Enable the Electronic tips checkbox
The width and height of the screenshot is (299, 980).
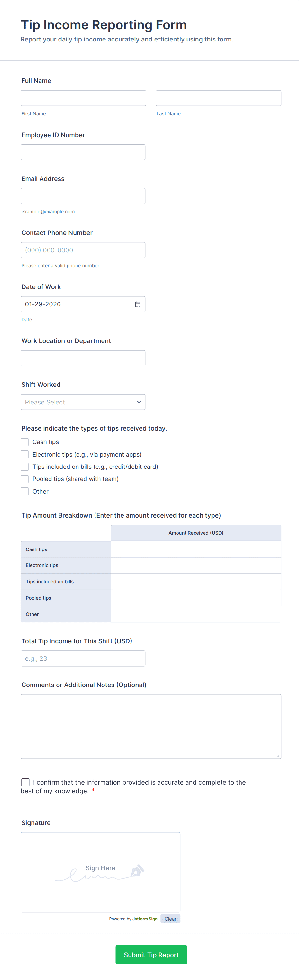pyautogui.click(x=24, y=454)
